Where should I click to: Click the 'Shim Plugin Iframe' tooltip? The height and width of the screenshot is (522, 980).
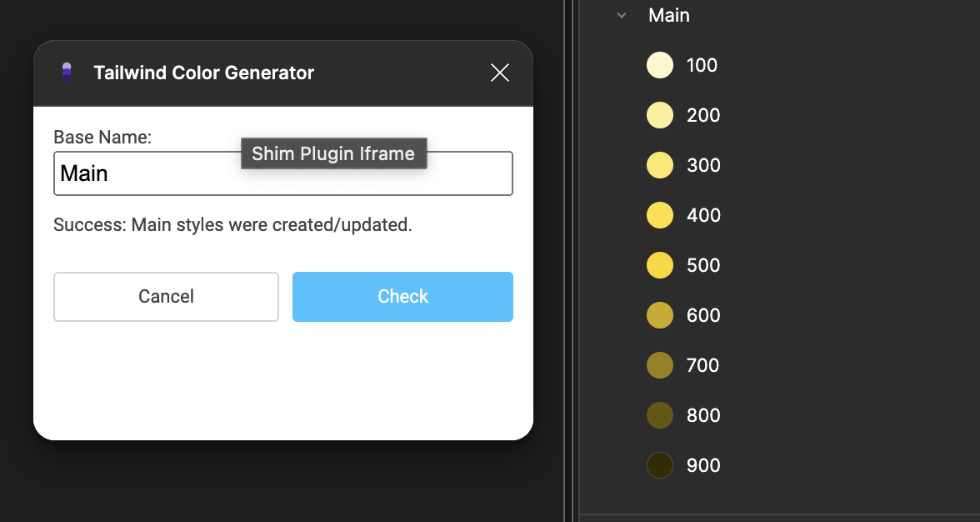[333, 153]
